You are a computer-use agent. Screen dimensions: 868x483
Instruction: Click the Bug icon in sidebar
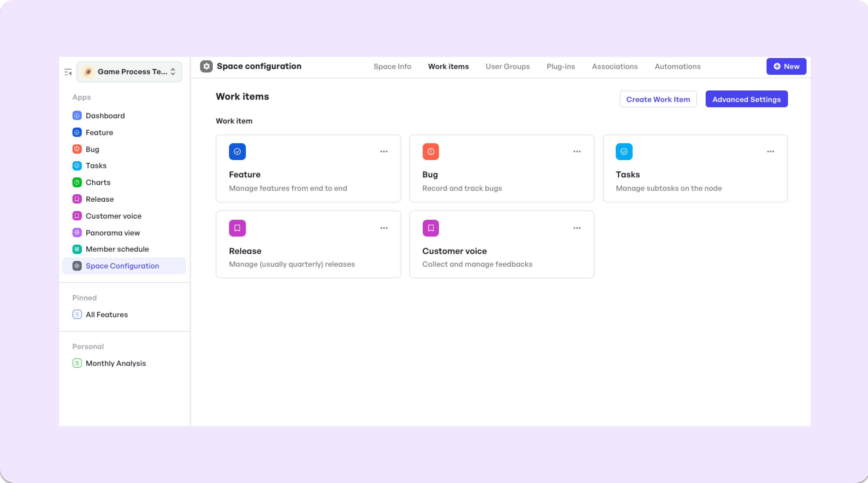point(77,149)
